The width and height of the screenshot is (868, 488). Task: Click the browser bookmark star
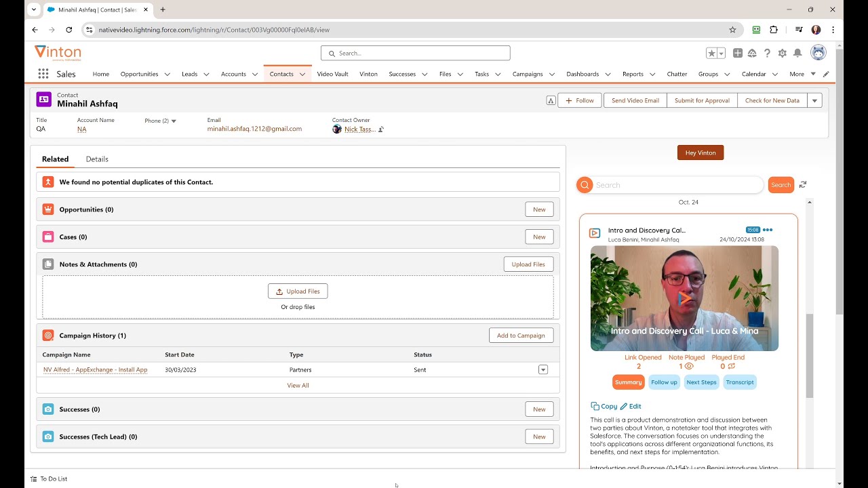coord(732,30)
